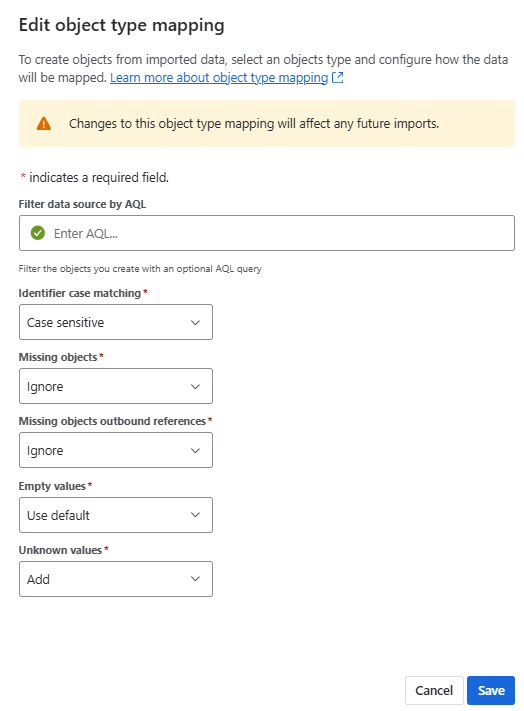
Task: Click the chevron arrow in Case sensitive box
Action: tap(195, 322)
